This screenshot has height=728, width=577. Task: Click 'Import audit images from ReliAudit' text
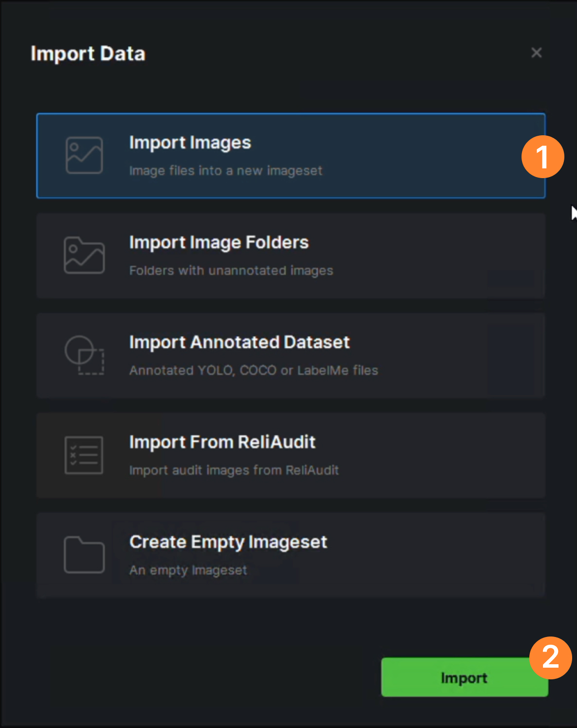(x=234, y=470)
